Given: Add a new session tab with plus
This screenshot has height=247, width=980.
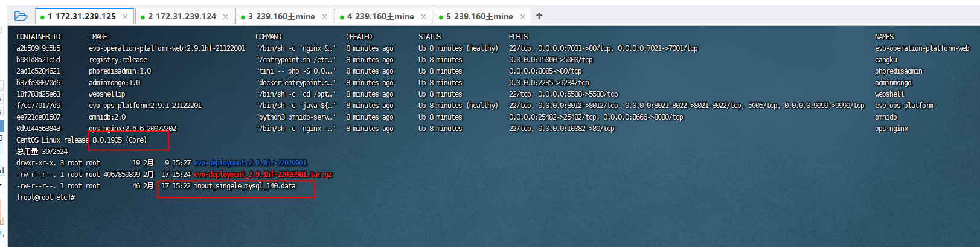Looking at the screenshot, I should pyautogui.click(x=539, y=16).
